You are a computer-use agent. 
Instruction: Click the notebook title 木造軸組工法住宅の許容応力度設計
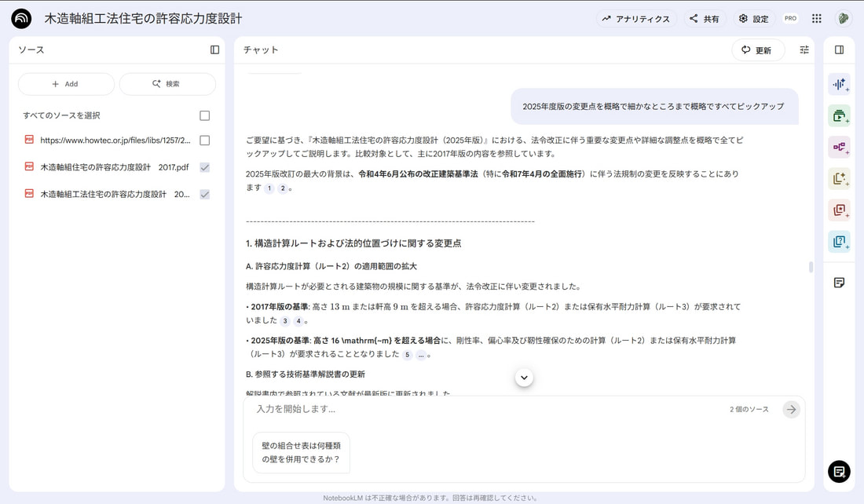tap(143, 19)
